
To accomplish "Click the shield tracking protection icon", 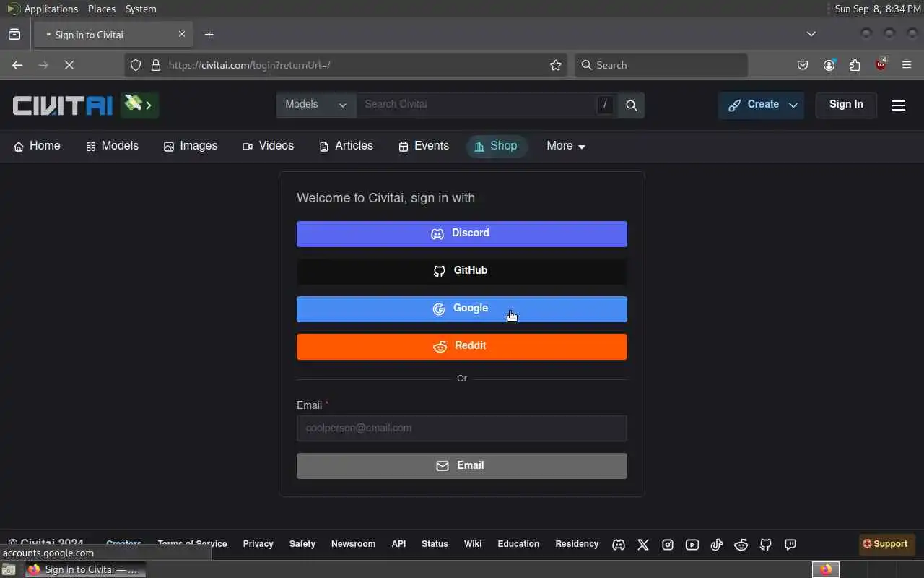I will coord(136,65).
